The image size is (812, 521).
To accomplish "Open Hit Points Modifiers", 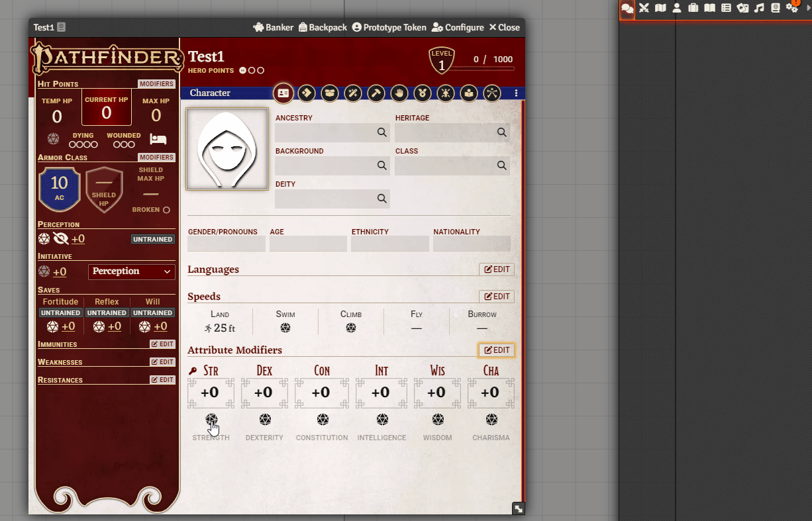I will click(157, 84).
